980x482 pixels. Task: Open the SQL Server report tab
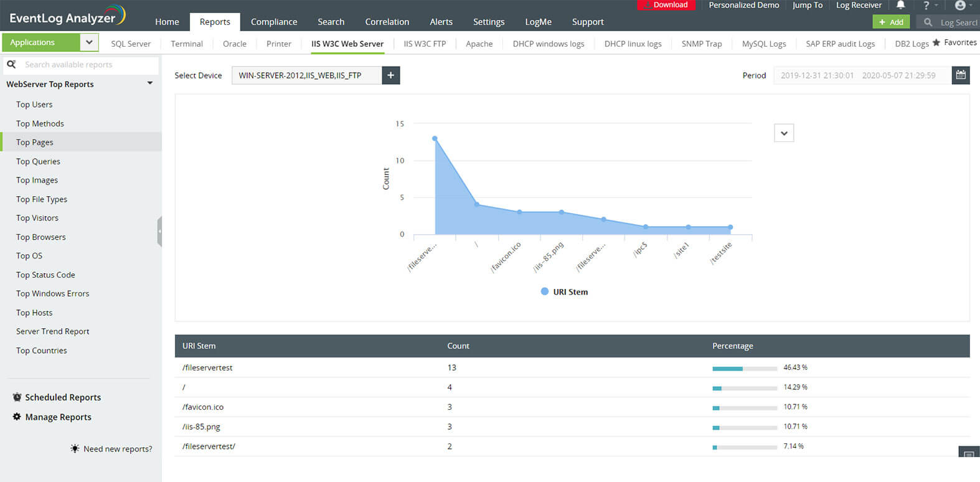(131, 44)
